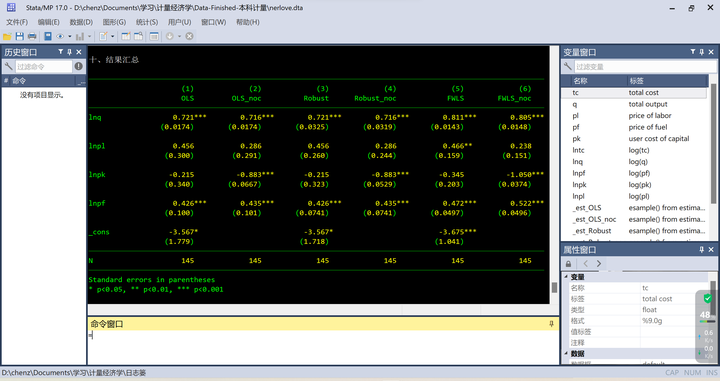Viewport: 720px width, 381px height.
Task: Open the log book icon in toolbar
Action: (x=48, y=36)
